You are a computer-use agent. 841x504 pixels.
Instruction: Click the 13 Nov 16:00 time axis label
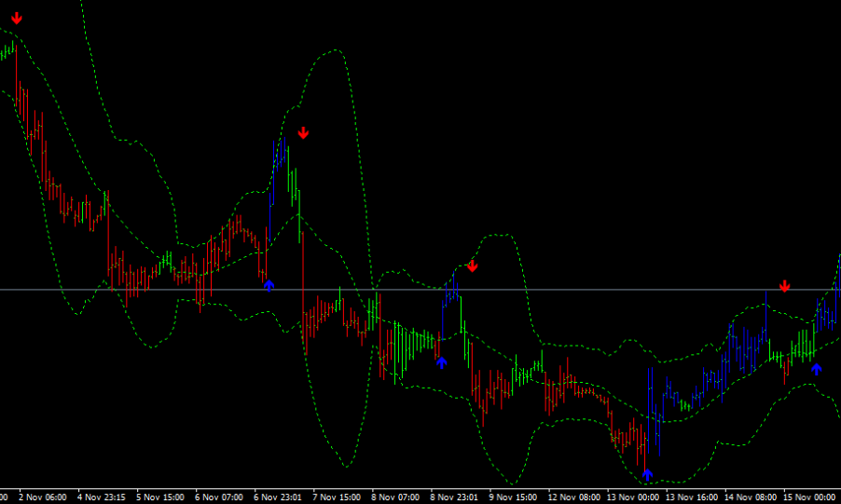[691, 497]
